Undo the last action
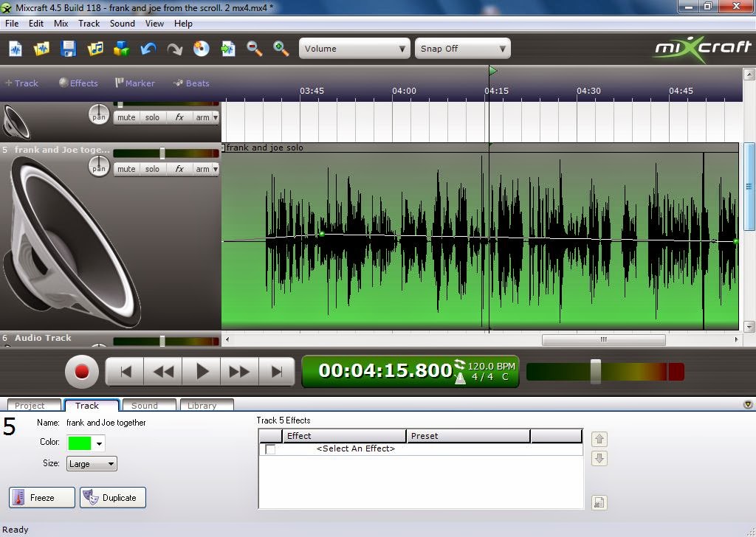The width and height of the screenshot is (756, 537). click(148, 49)
